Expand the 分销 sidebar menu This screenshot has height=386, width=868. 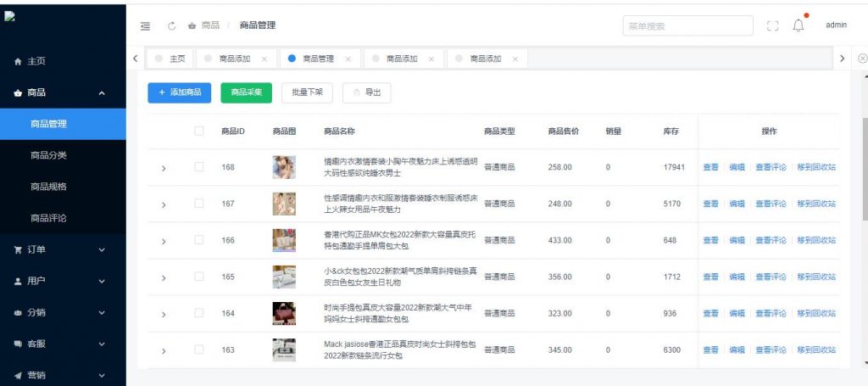point(63,313)
